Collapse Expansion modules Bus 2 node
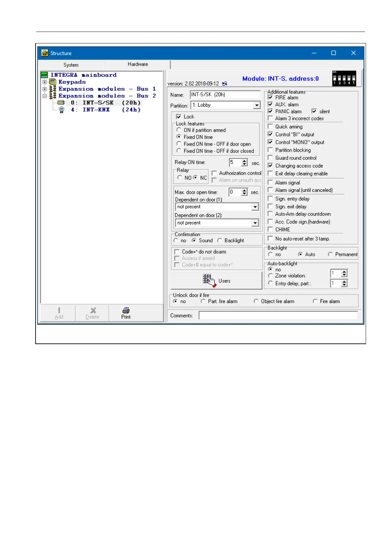The height and width of the screenshot is (554, 392). [x=44, y=96]
